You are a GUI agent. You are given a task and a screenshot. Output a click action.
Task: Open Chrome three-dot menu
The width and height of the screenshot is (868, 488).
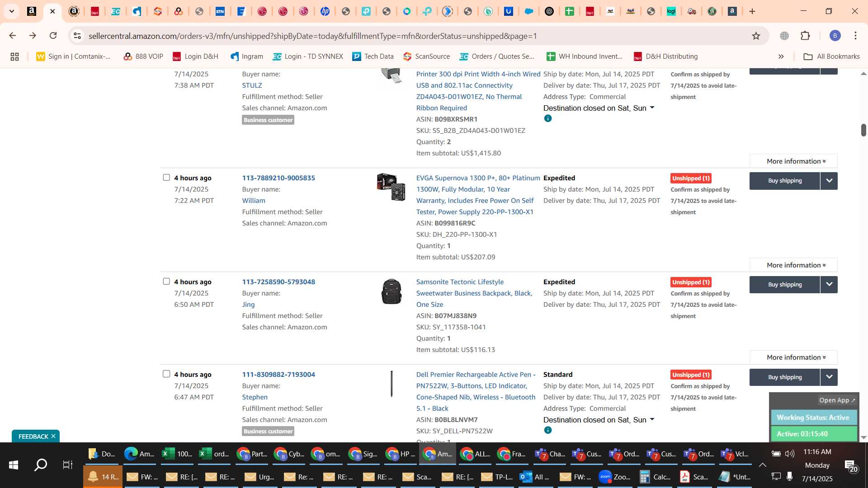click(855, 36)
